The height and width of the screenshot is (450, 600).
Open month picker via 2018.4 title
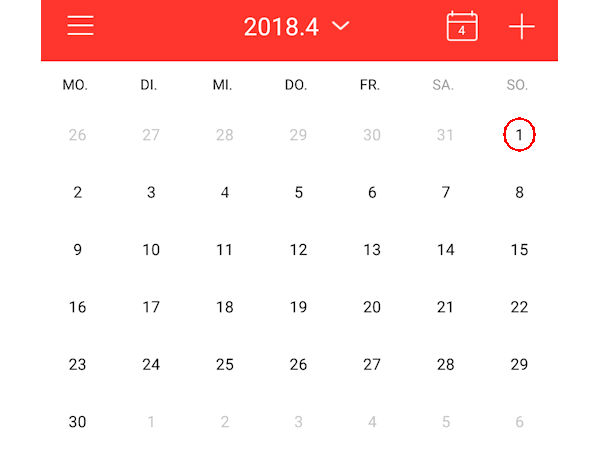281,27
